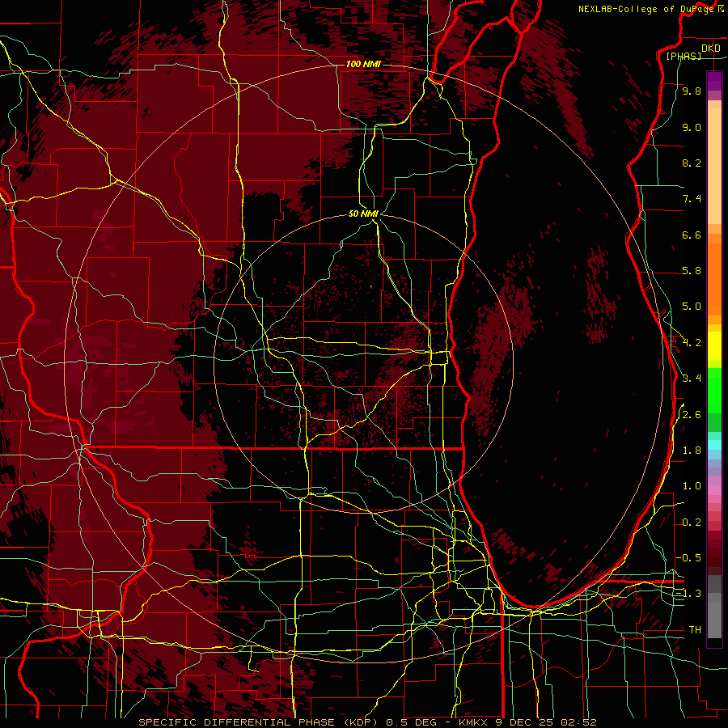Screen dimensions: 728x728
Task: Click the 1.0 value on color scale
Action: coord(692,486)
